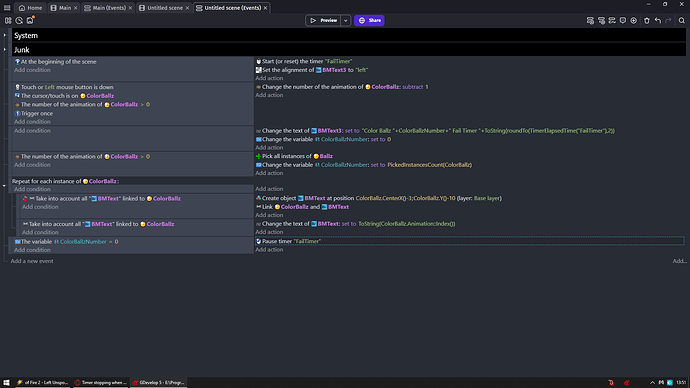Click the add other event icon
690x388 pixels.
pos(612,21)
